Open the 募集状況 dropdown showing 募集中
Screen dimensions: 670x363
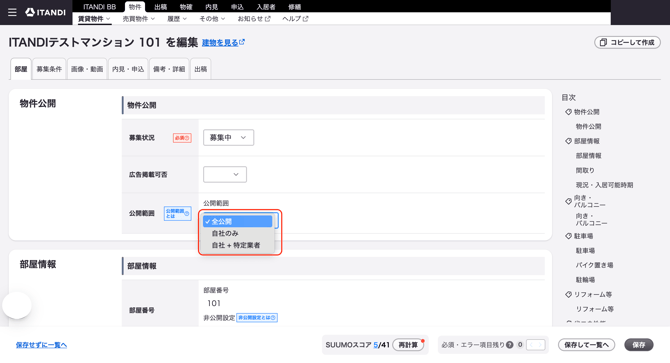click(x=228, y=138)
